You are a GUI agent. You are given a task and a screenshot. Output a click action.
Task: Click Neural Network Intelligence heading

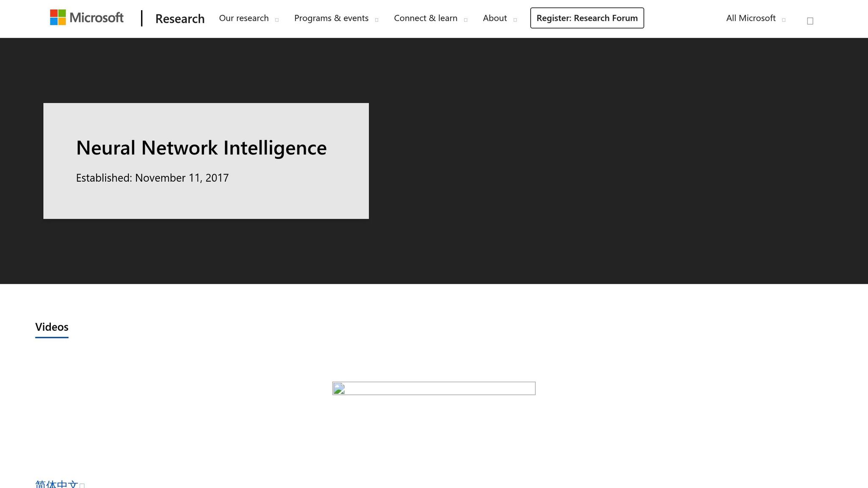point(201,148)
